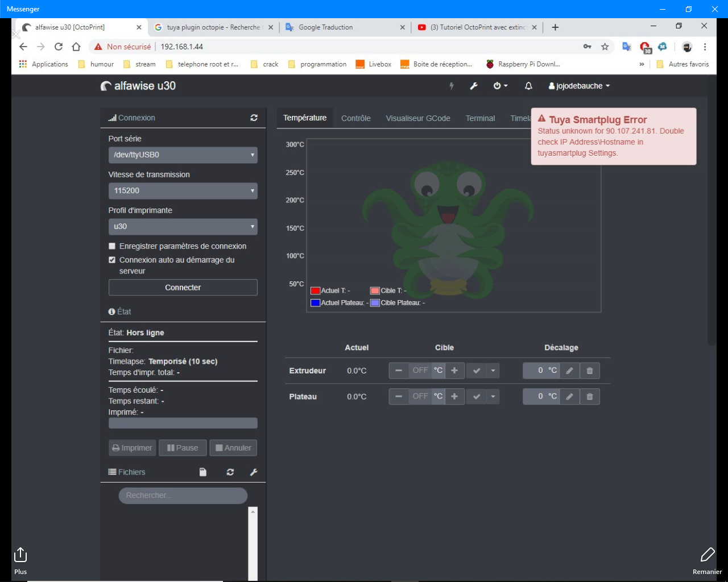Screen dimensions: 728x582
Task: Open Fichiers panel wrench settings
Action: click(254, 472)
